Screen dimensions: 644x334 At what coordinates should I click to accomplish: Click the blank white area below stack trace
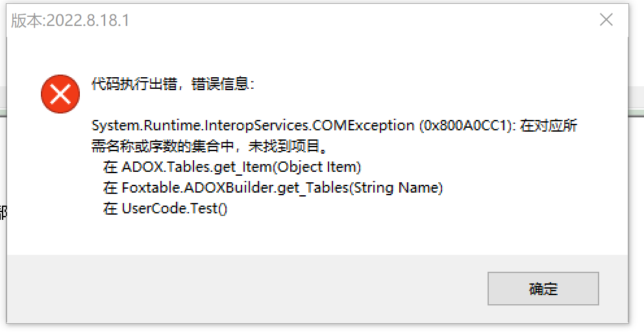tap(317, 236)
